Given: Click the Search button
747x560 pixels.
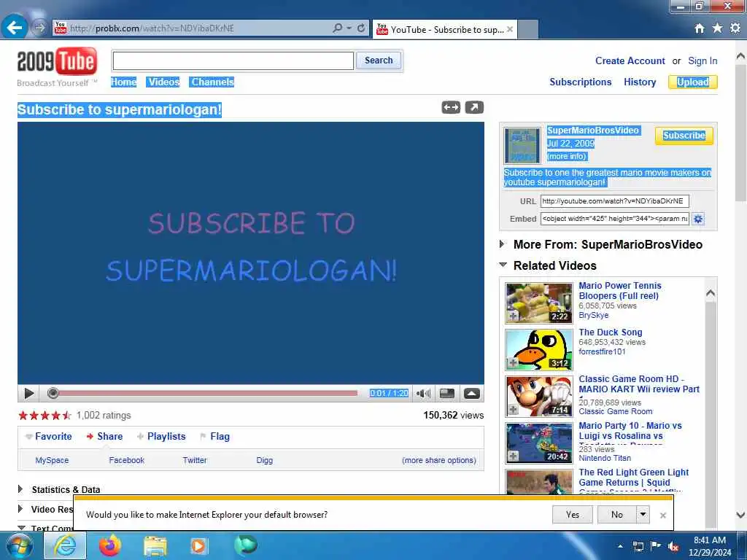Looking at the screenshot, I should (x=379, y=61).
